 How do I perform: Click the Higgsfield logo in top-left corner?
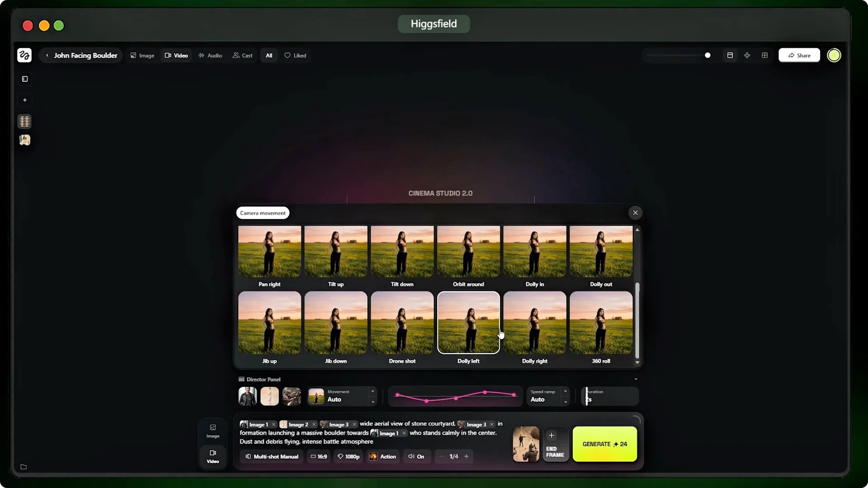coord(24,55)
